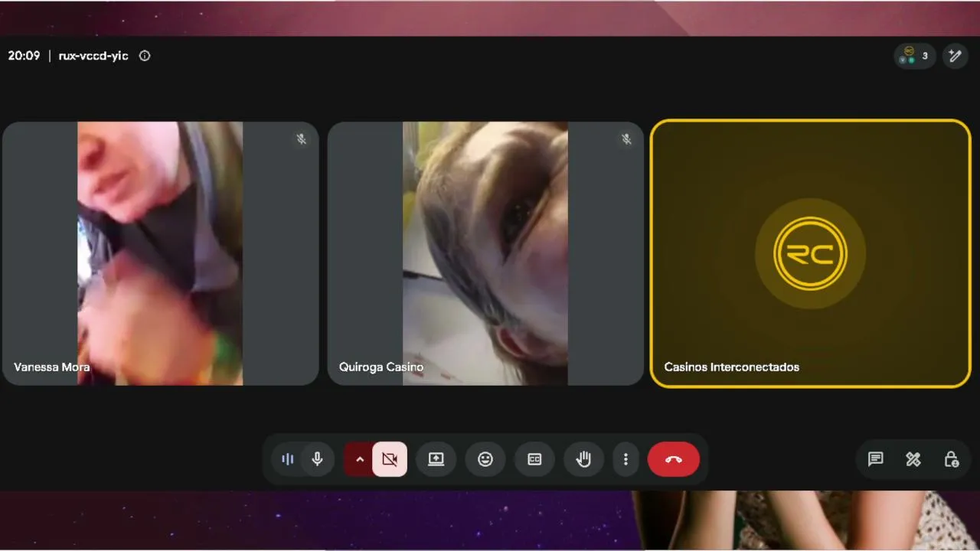The height and width of the screenshot is (551, 980).
Task: Open host controls lock icon
Action: pyautogui.click(x=951, y=459)
